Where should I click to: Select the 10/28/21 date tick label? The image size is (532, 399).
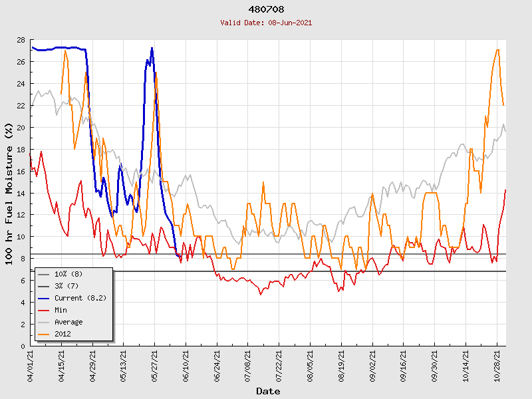497,366
